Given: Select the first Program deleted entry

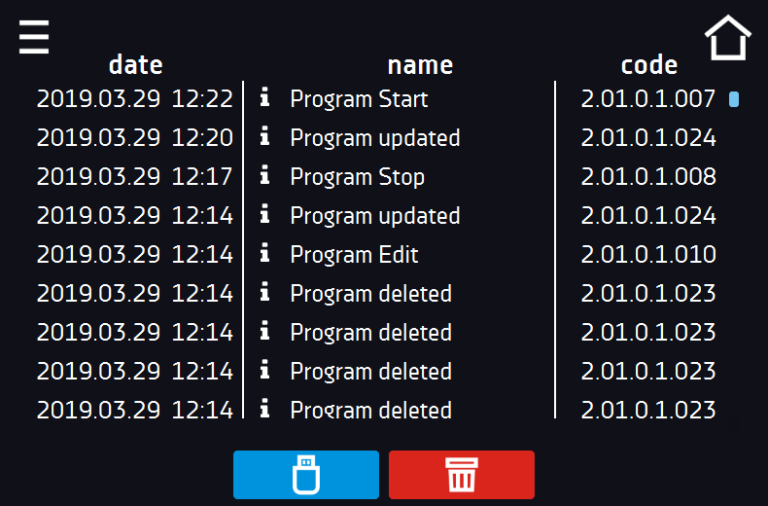Looking at the screenshot, I should point(376,293).
